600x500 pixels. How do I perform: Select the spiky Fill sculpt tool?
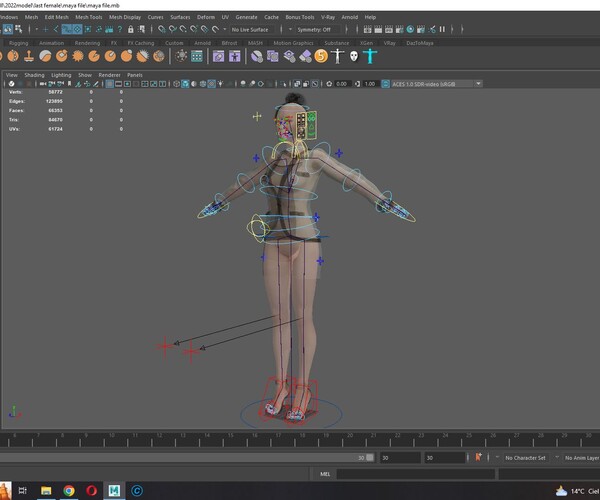78,56
